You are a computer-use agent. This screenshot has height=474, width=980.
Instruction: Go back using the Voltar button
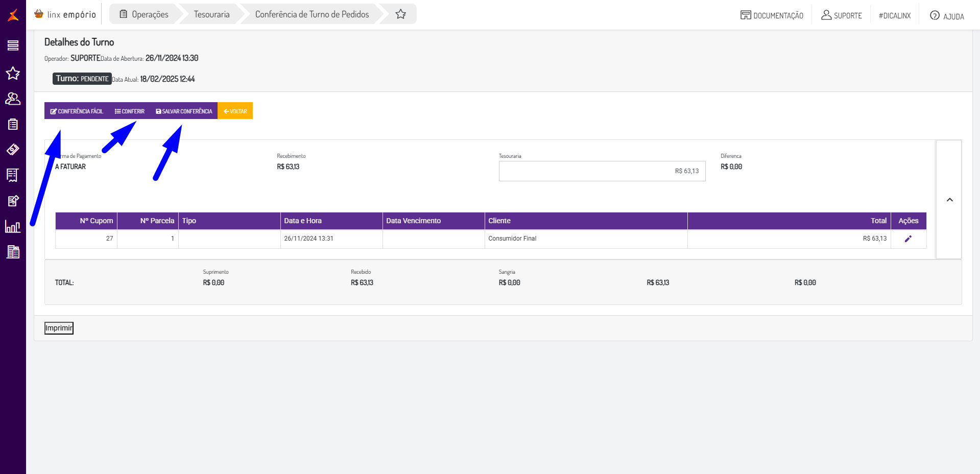pyautogui.click(x=235, y=111)
